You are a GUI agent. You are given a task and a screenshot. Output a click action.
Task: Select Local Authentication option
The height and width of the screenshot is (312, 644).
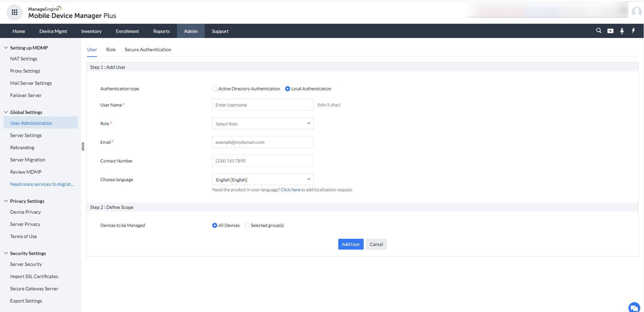pos(287,89)
